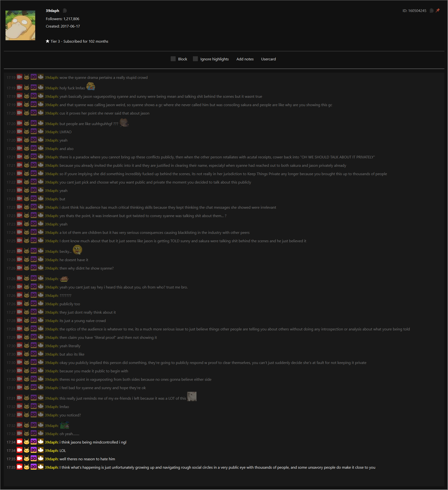Copy the user ID icon
448x490 pixels.
pyautogui.click(x=431, y=11)
